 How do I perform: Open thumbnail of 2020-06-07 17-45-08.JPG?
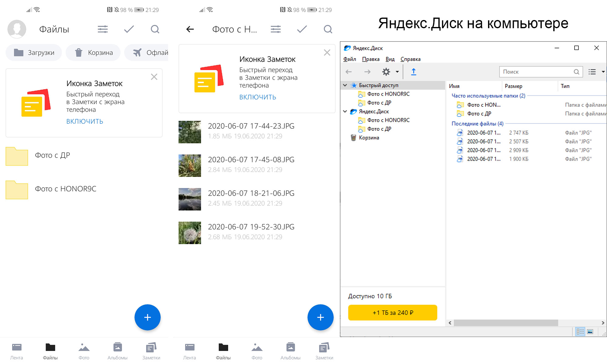(190, 166)
